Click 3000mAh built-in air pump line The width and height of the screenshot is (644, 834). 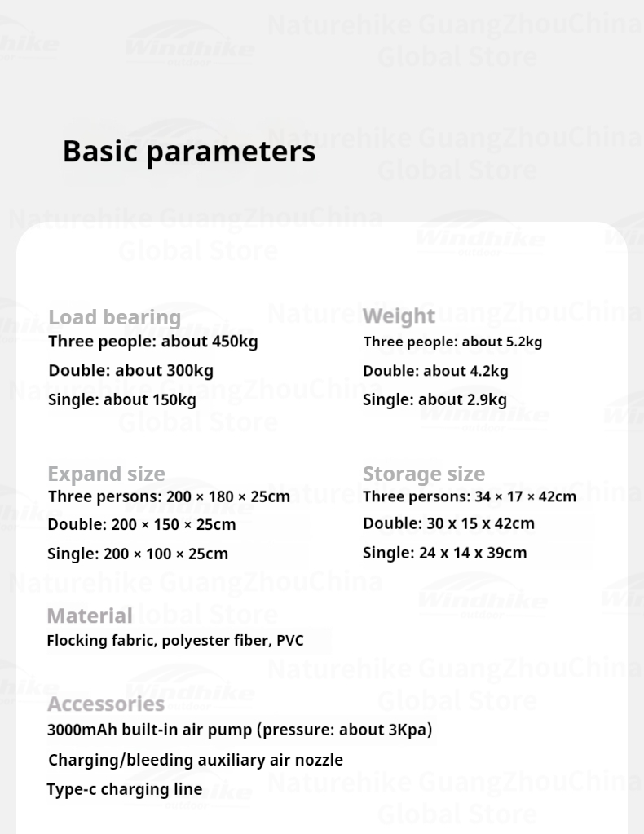pos(240,730)
